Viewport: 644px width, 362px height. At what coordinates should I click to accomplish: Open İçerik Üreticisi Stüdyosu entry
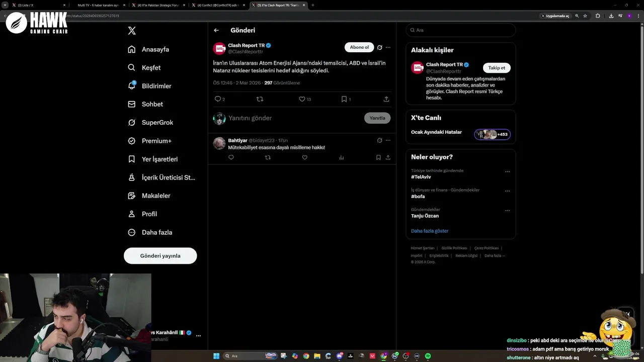(162, 177)
